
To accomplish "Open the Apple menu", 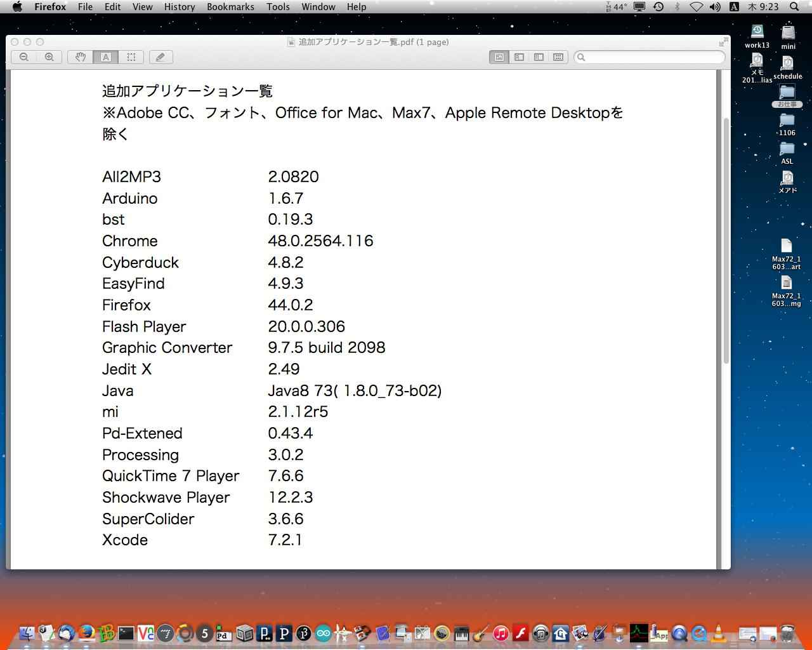I will click(x=17, y=7).
